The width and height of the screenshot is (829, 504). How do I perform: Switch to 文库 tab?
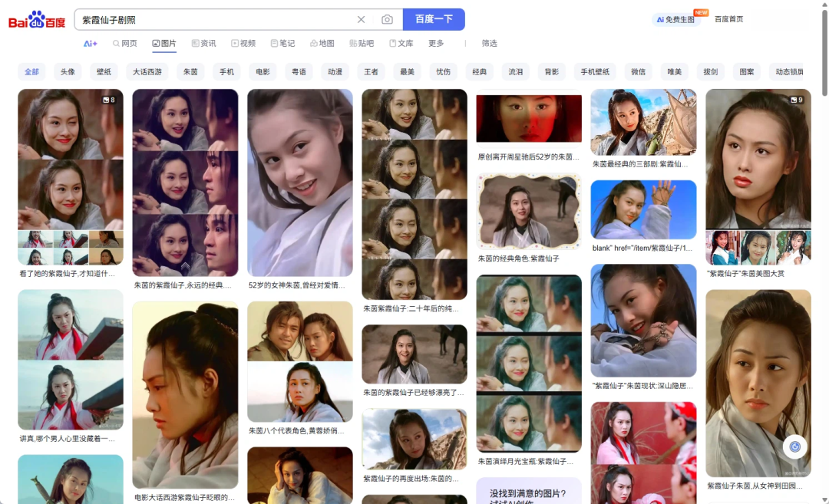click(401, 43)
